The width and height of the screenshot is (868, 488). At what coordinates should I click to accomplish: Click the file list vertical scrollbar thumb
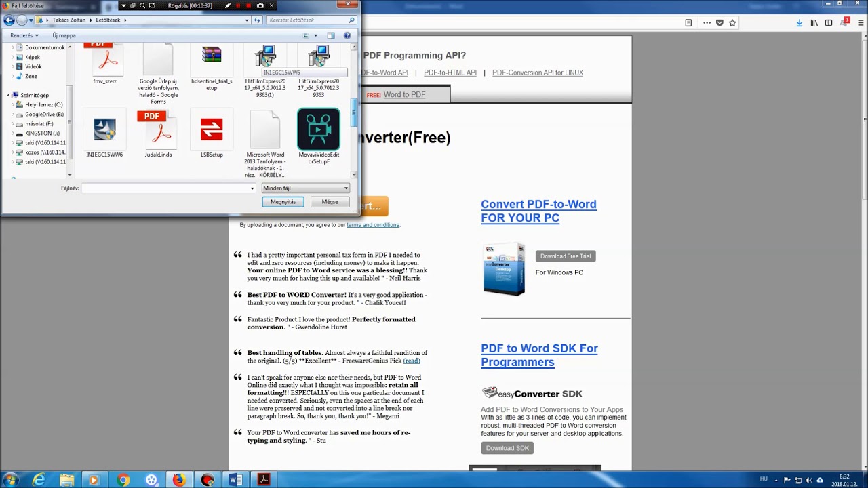(x=353, y=112)
